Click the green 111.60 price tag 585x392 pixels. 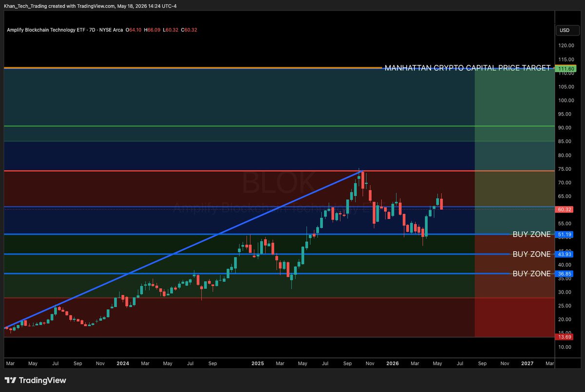tap(565, 69)
